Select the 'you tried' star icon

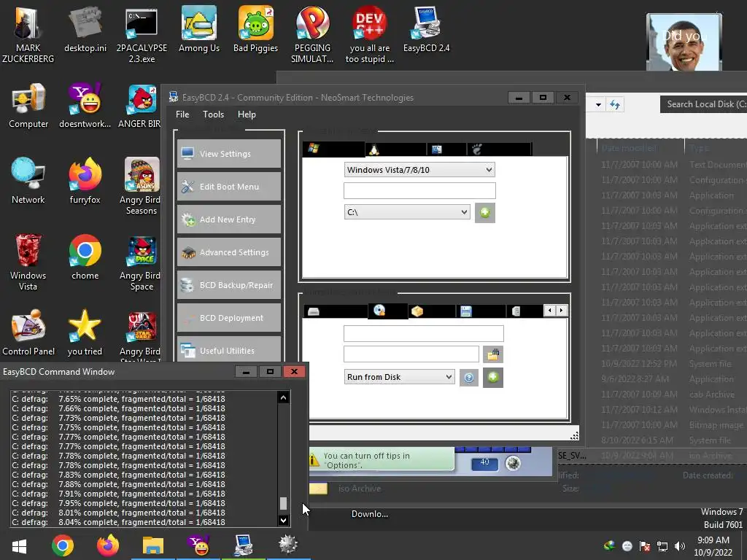point(85,332)
